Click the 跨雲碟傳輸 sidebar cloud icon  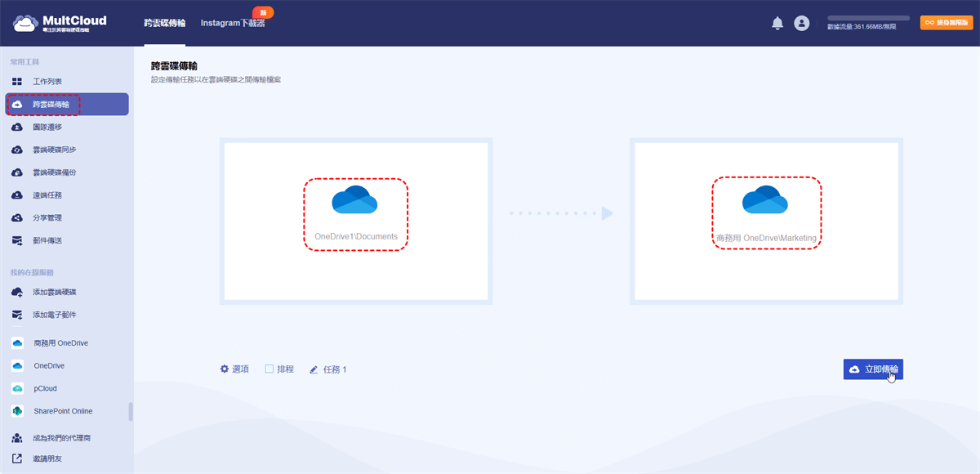[17, 105]
